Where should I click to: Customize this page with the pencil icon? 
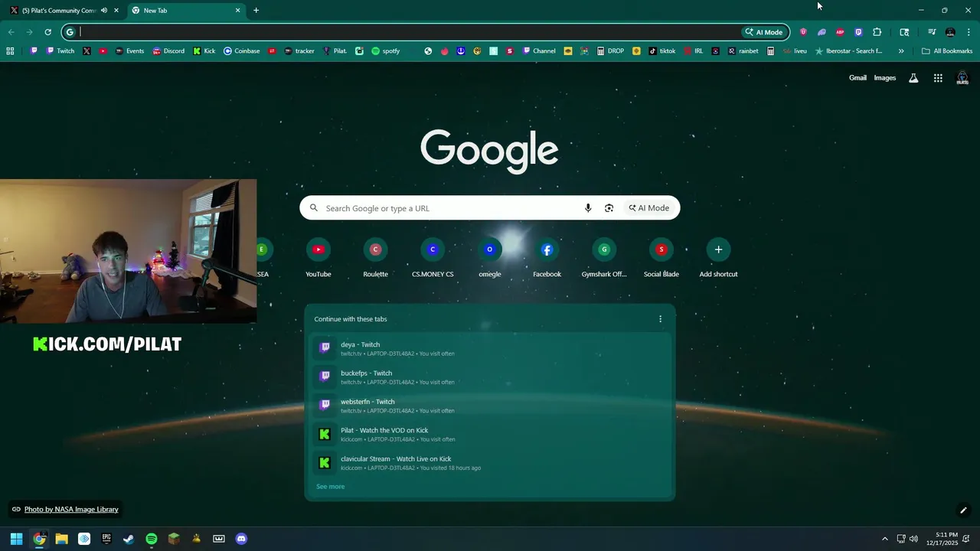963,510
